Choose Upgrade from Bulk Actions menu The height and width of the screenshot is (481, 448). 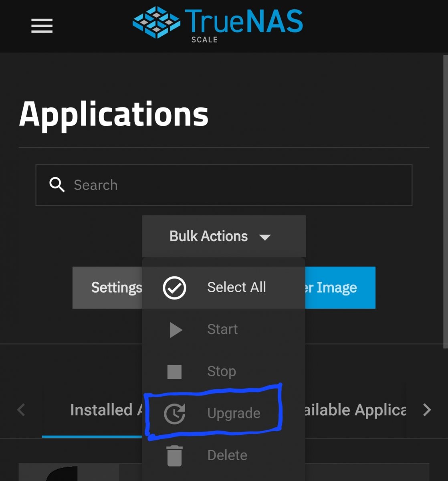[x=224, y=413]
